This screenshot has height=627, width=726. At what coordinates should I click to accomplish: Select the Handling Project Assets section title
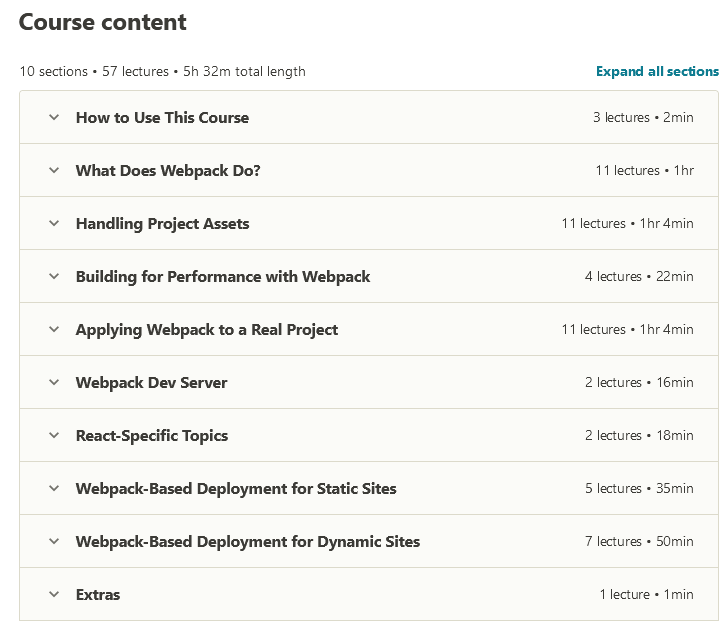[163, 224]
